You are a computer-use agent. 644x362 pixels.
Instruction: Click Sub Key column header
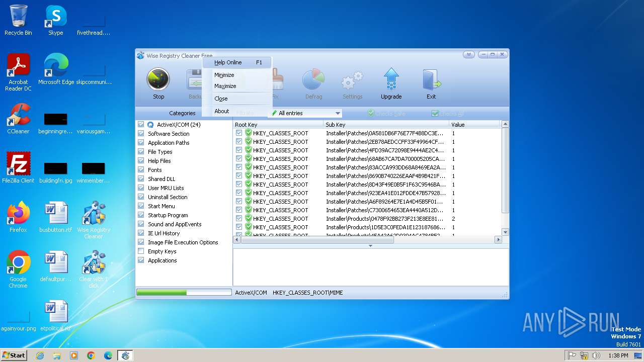click(386, 124)
